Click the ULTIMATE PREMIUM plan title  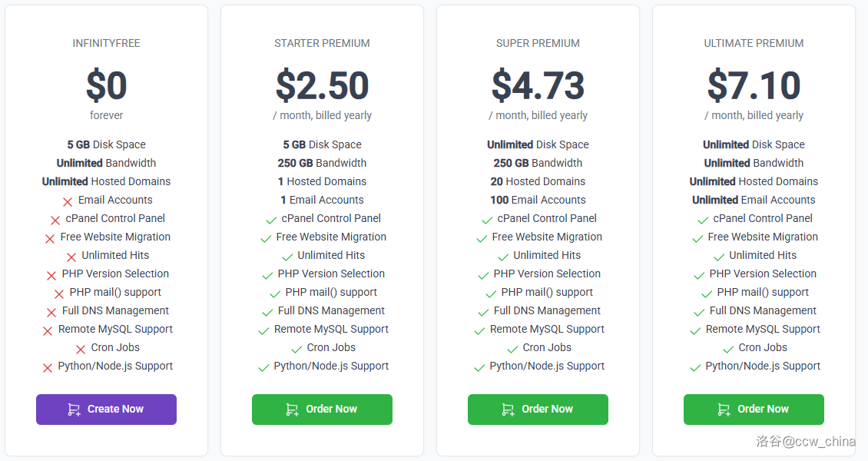754,43
